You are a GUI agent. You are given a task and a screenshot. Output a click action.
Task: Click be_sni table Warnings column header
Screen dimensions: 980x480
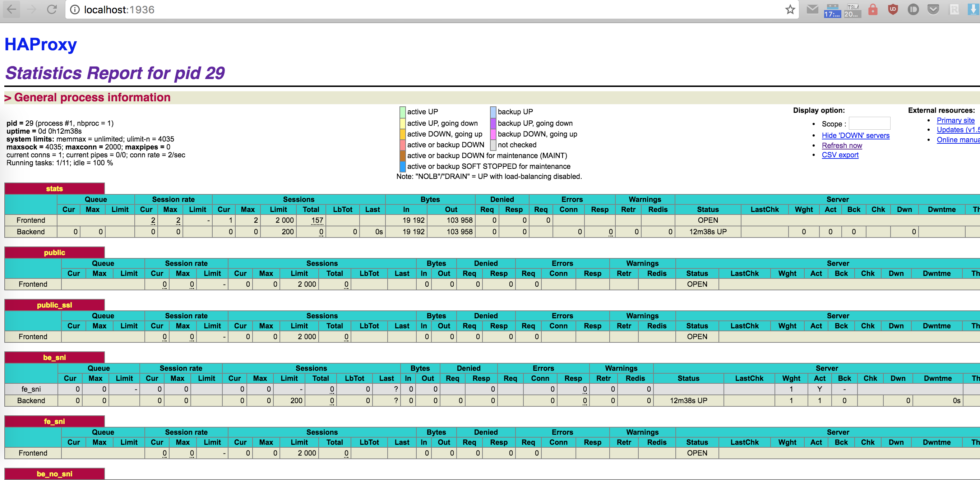[621, 368]
